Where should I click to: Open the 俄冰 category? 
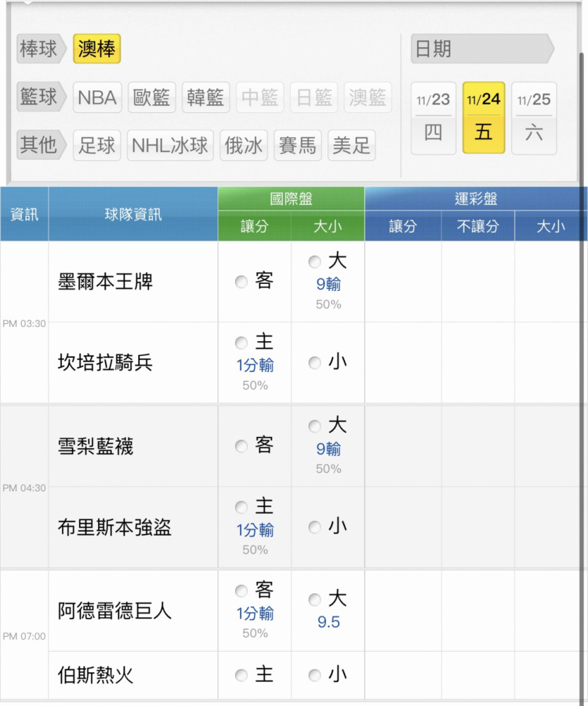coord(244,145)
